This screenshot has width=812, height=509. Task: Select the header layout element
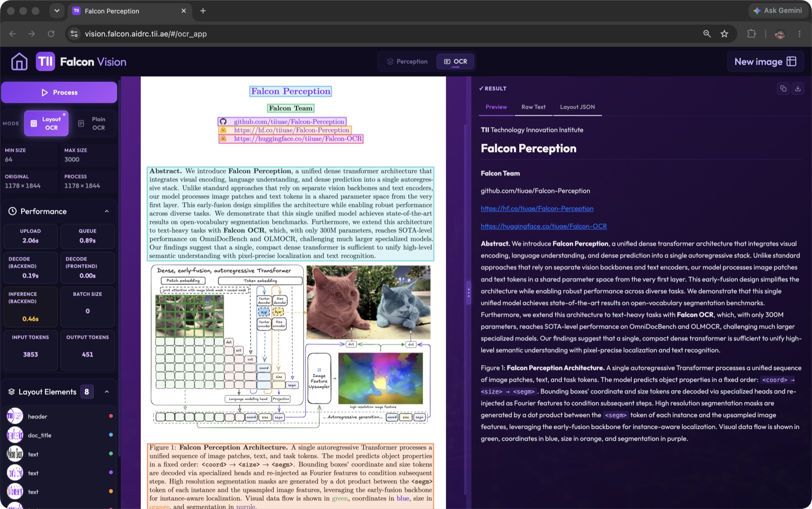pyautogui.click(x=59, y=416)
